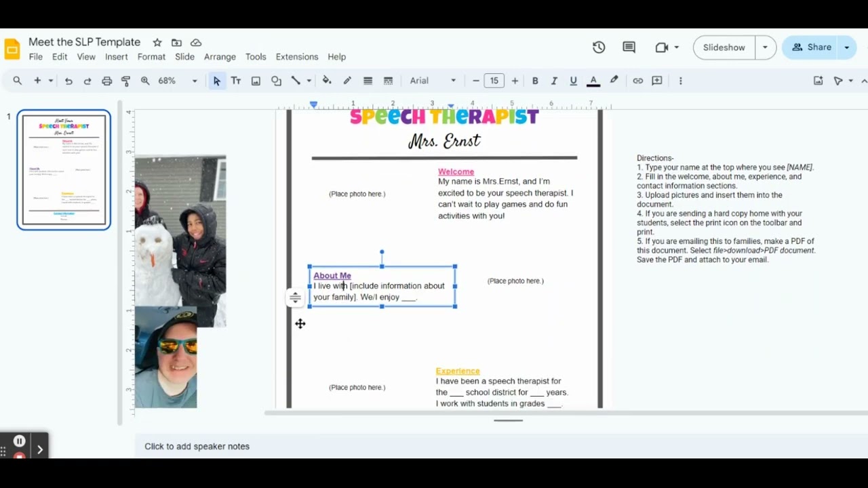Start the Slideshow
The image size is (868, 488).
pyautogui.click(x=724, y=47)
